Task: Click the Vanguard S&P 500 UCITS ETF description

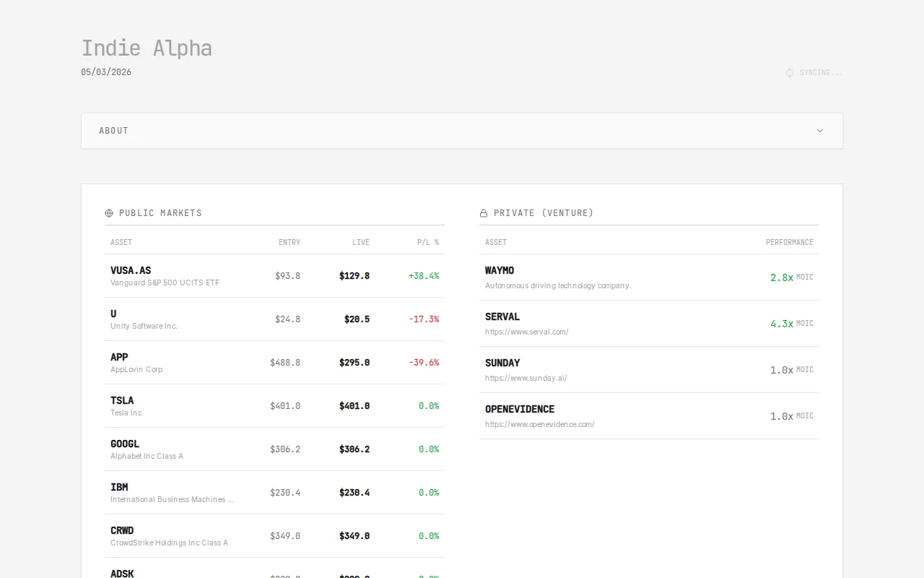Action: pyautogui.click(x=165, y=282)
